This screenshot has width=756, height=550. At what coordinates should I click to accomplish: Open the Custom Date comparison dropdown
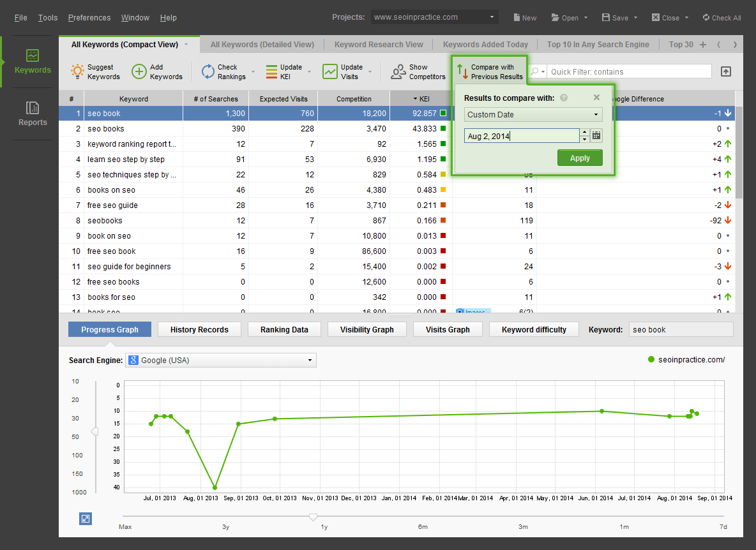tap(533, 115)
